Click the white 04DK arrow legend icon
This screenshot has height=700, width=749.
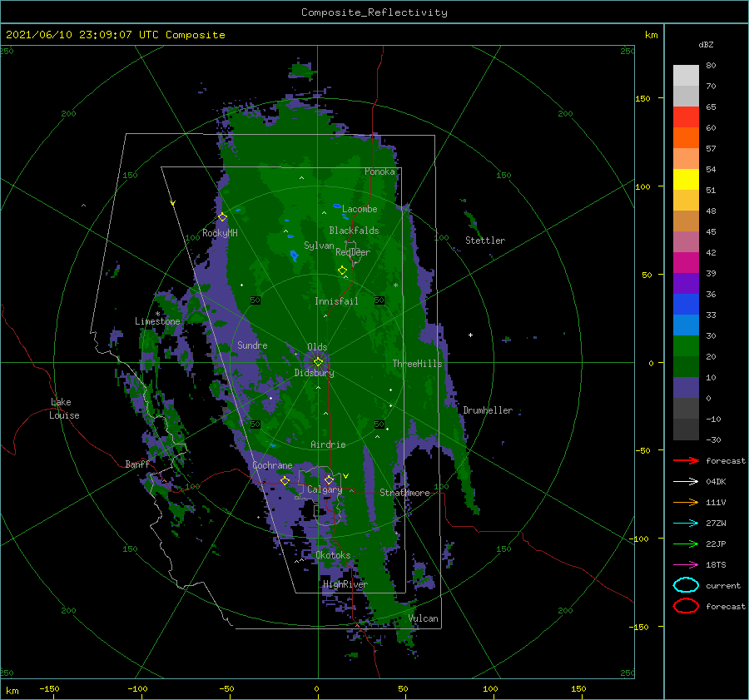point(686,481)
